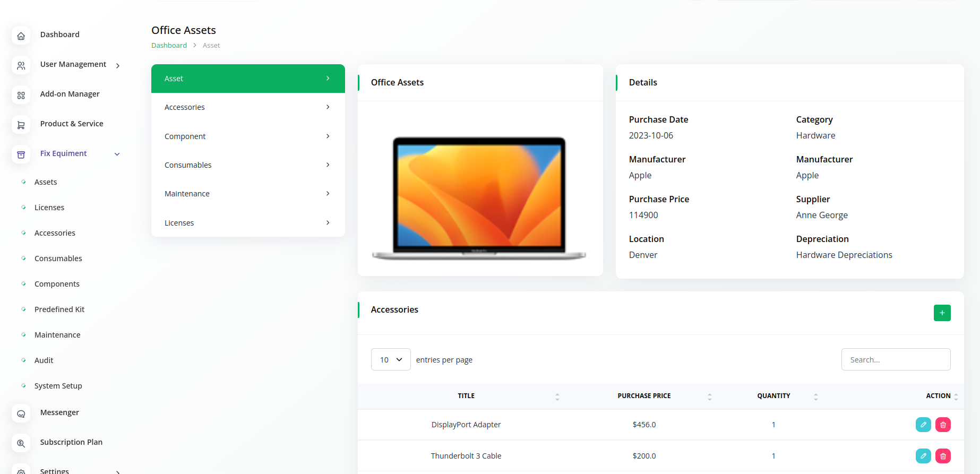Click the accessories Search input field
This screenshot has height=474, width=980.
click(x=896, y=359)
